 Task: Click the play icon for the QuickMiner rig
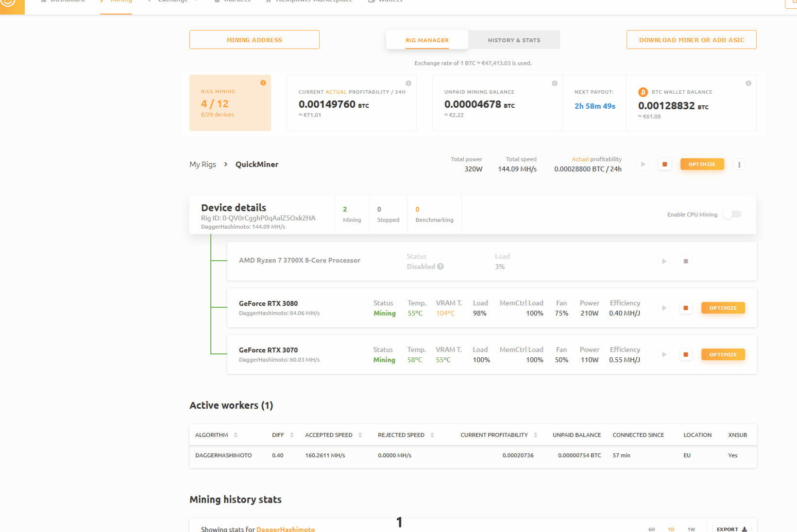coord(643,164)
